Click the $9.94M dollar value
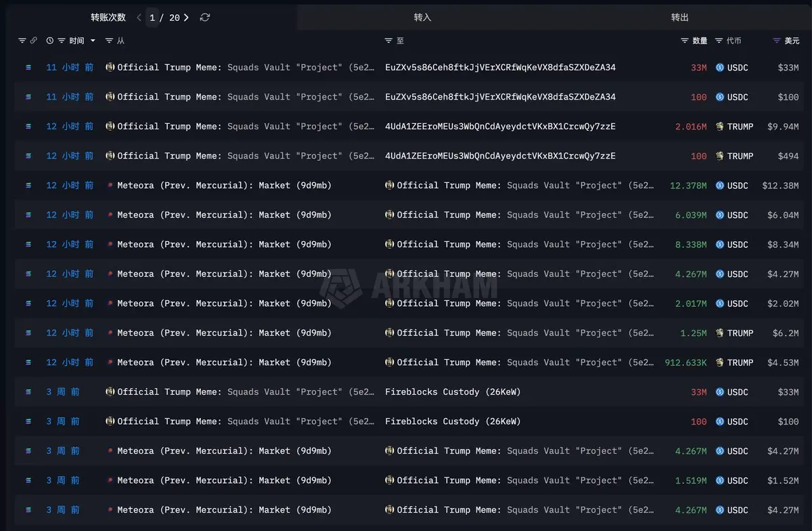The width and height of the screenshot is (812, 531). (x=783, y=127)
